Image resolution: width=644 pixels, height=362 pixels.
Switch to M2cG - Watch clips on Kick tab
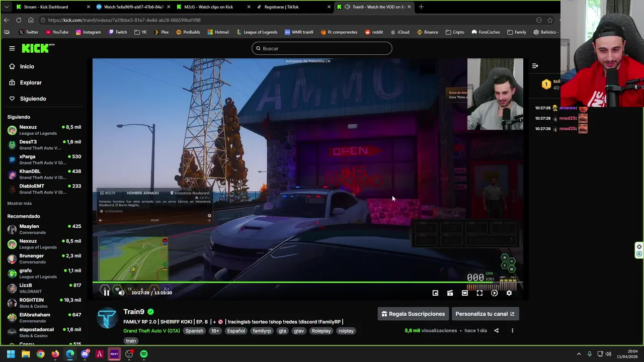[x=214, y=7]
